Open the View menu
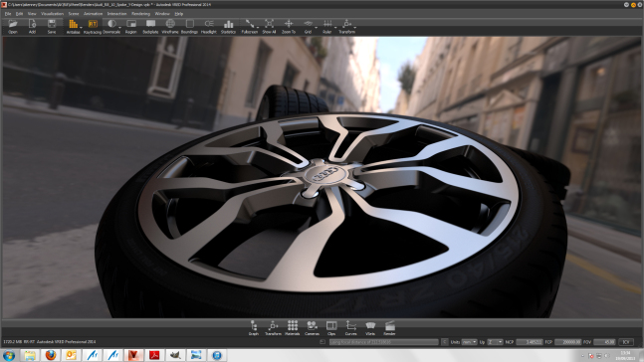This screenshot has width=644, height=362. [x=32, y=14]
